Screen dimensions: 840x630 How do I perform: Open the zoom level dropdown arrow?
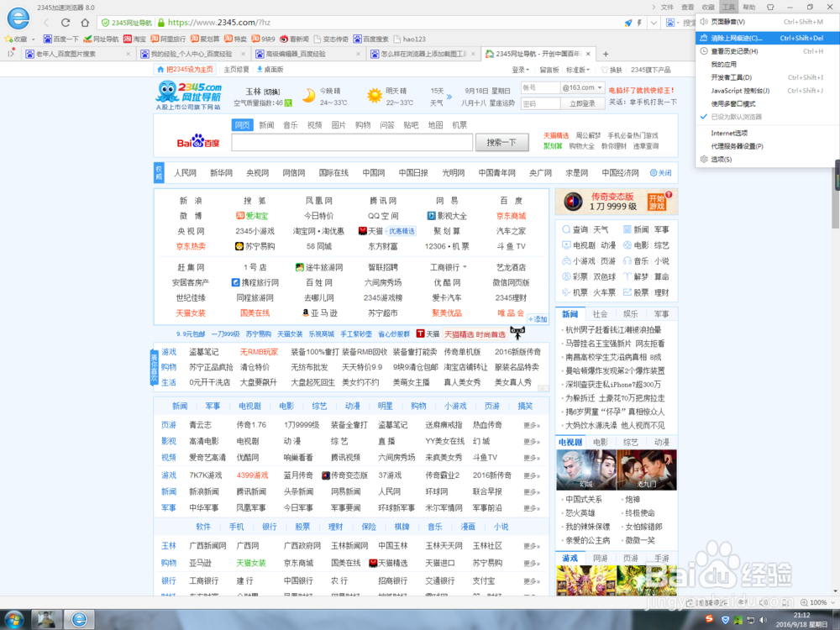tap(832, 602)
